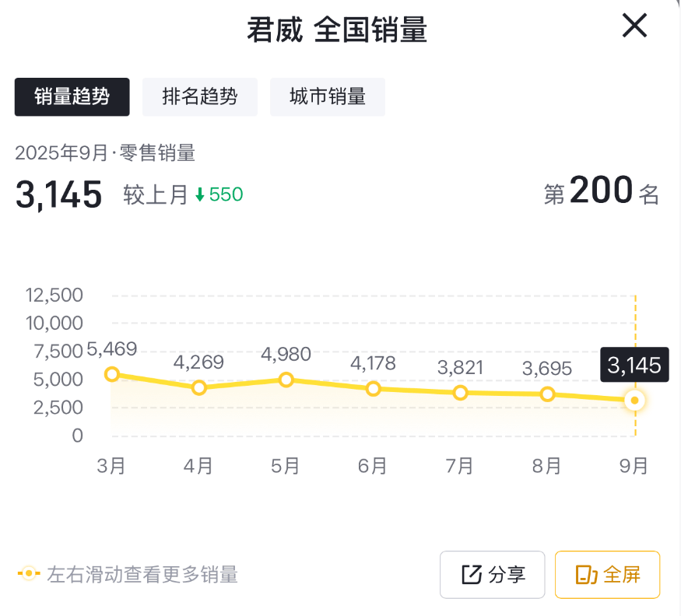This screenshot has height=616, width=681.
Task: Select the April data point 4,269
Action: tap(199, 387)
